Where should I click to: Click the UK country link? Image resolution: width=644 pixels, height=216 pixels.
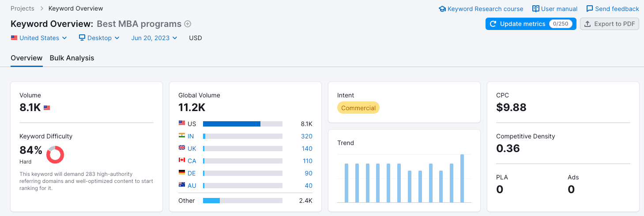[192, 149]
